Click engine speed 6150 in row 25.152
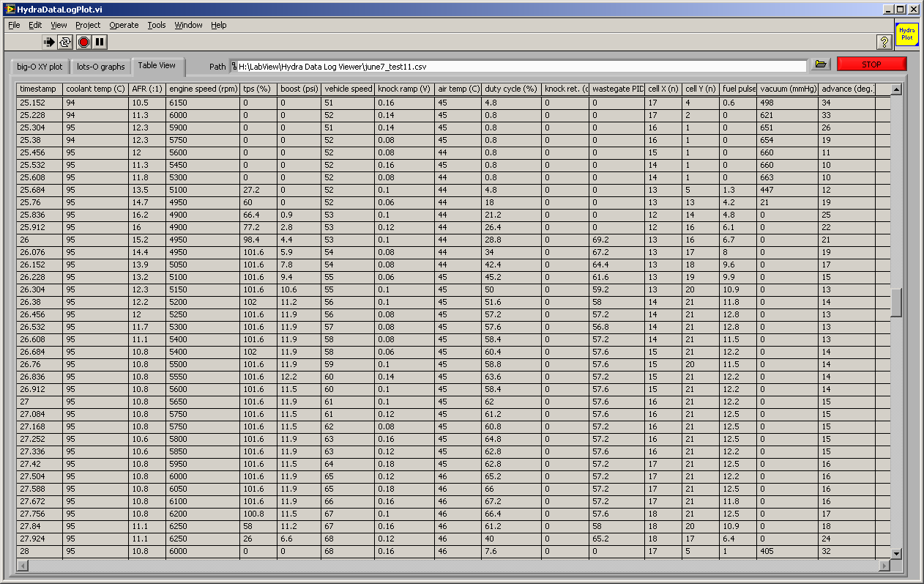 point(203,103)
